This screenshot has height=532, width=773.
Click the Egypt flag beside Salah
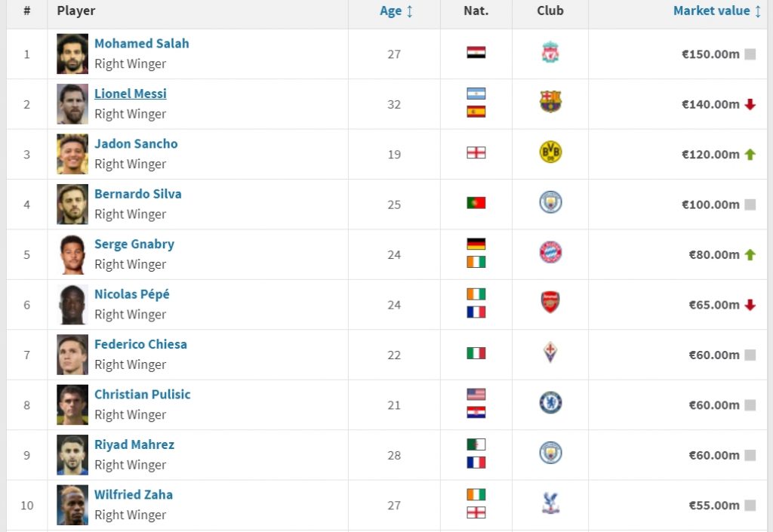click(476, 53)
